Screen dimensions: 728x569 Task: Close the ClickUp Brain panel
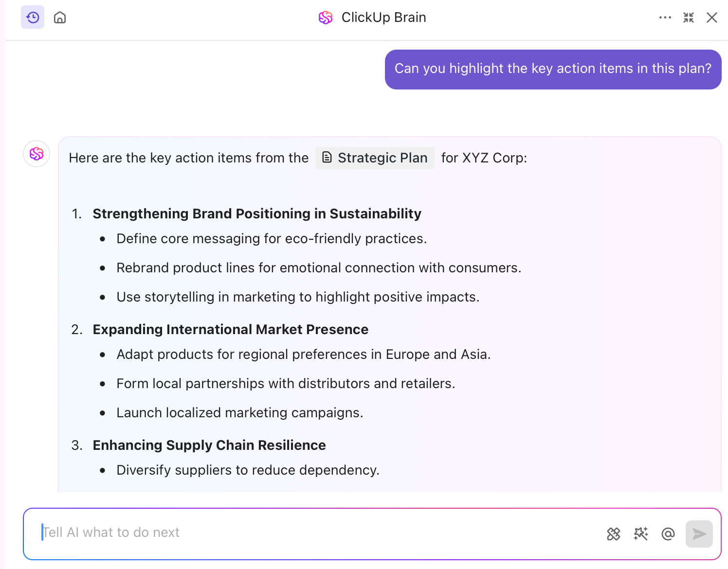tap(711, 18)
